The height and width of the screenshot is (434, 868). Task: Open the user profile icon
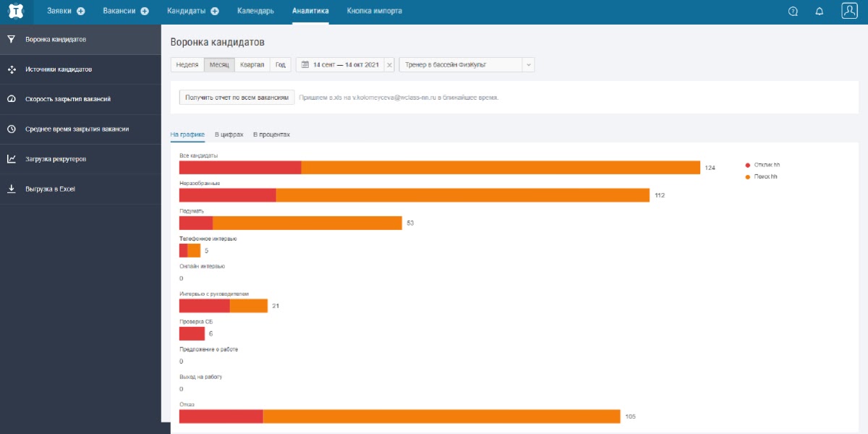point(849,11)
